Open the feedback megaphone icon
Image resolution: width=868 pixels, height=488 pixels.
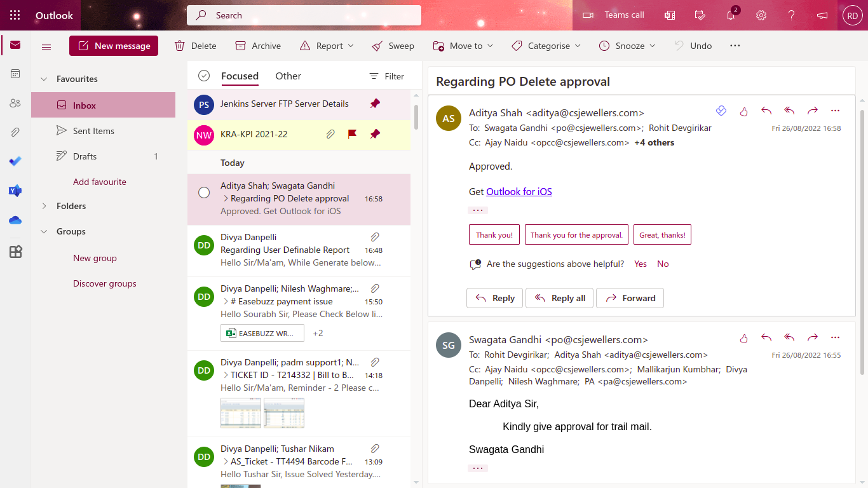coord(822,15)
